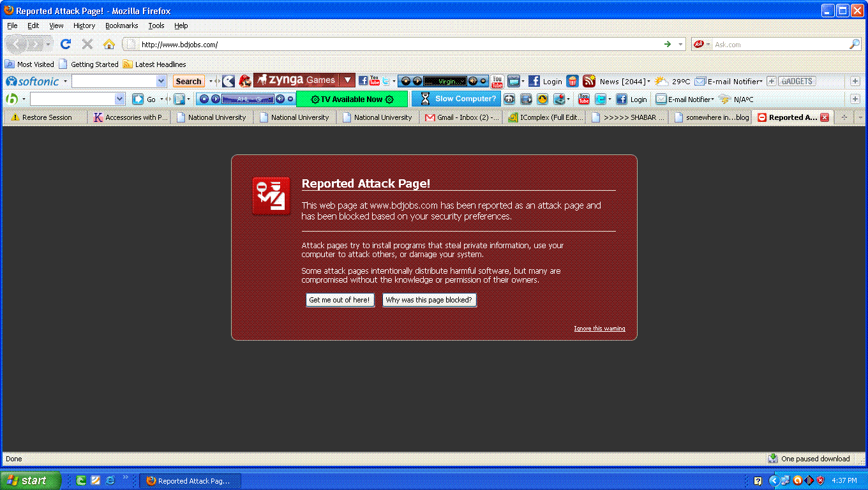Click in the URL address bar
The width and height of the screenshot is (868, 490).
pos(402,44)
